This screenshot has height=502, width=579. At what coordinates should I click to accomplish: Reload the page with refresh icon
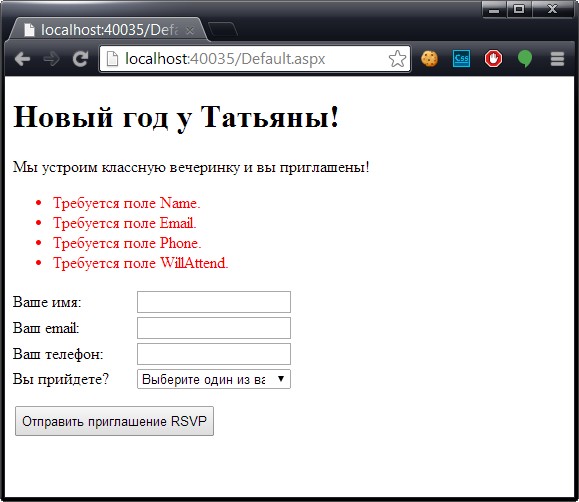pyautogui.click(x=80, y=59)
